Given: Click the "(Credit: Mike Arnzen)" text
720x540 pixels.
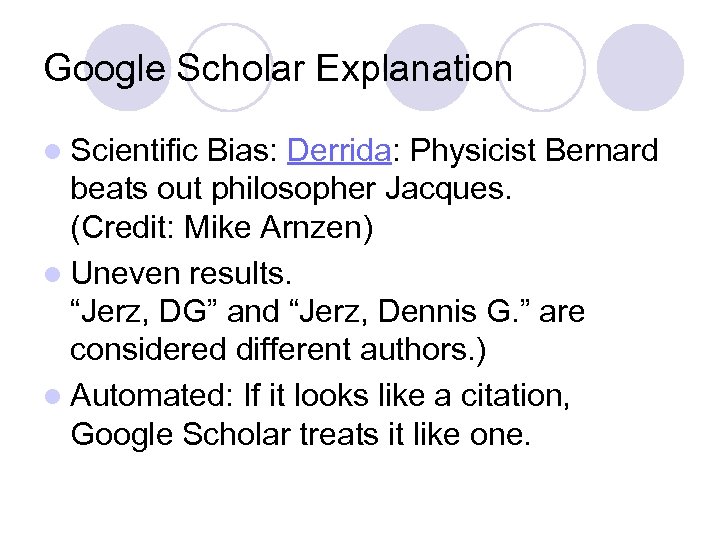Looking at the screenshot, I should click(x=220, y=231).
